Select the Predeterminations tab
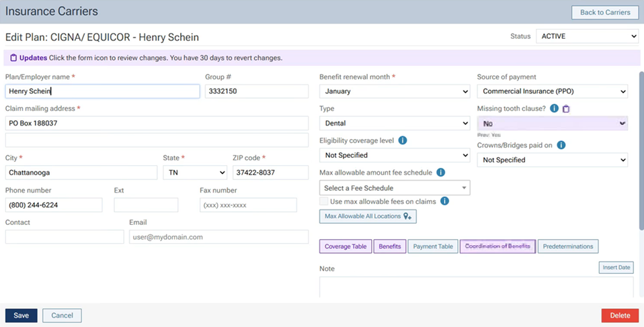The height and width of the screenshot is (327, 644). [x=568, y=246]
